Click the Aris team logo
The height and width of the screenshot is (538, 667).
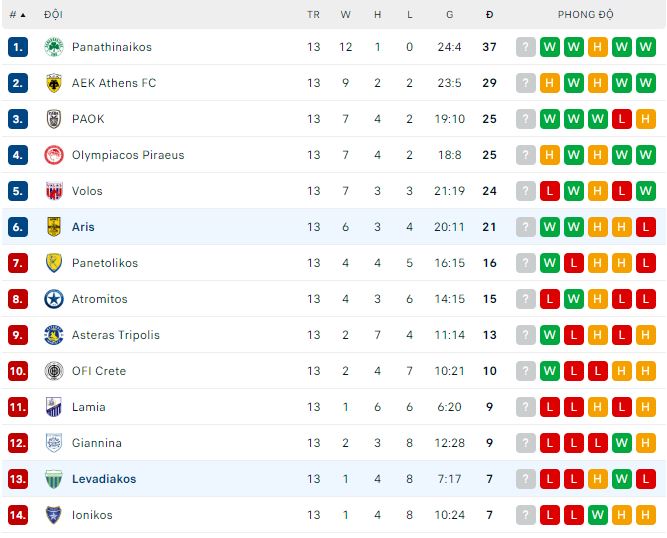54,227
